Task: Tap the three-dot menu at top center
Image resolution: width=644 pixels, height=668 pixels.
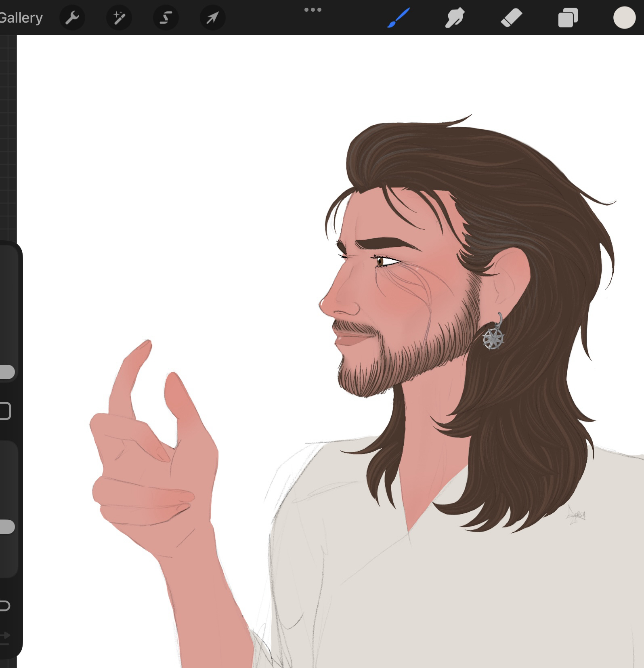Action: 313,10
